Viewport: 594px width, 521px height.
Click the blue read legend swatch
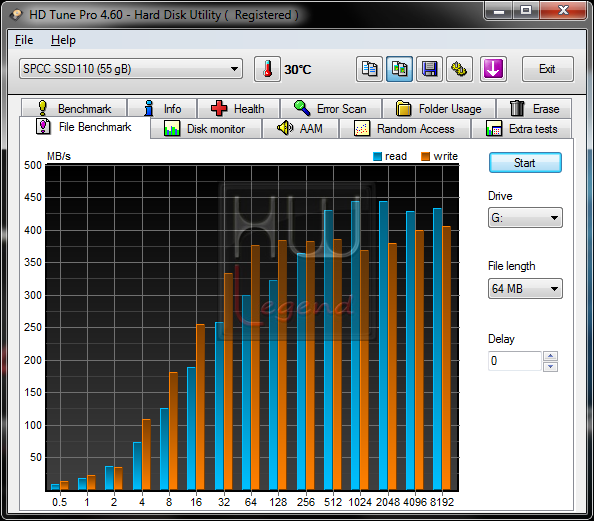377,156
